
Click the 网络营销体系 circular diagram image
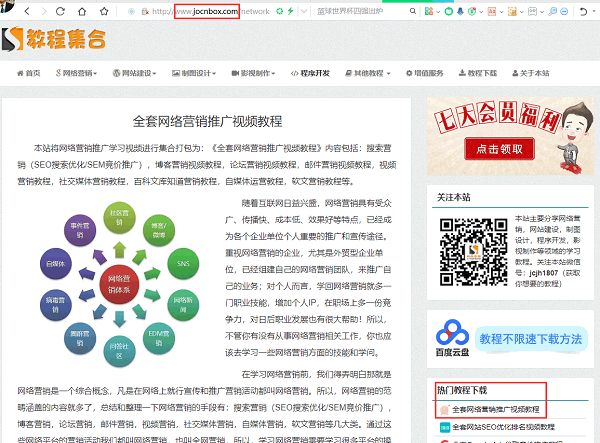(x=119, y=284)
